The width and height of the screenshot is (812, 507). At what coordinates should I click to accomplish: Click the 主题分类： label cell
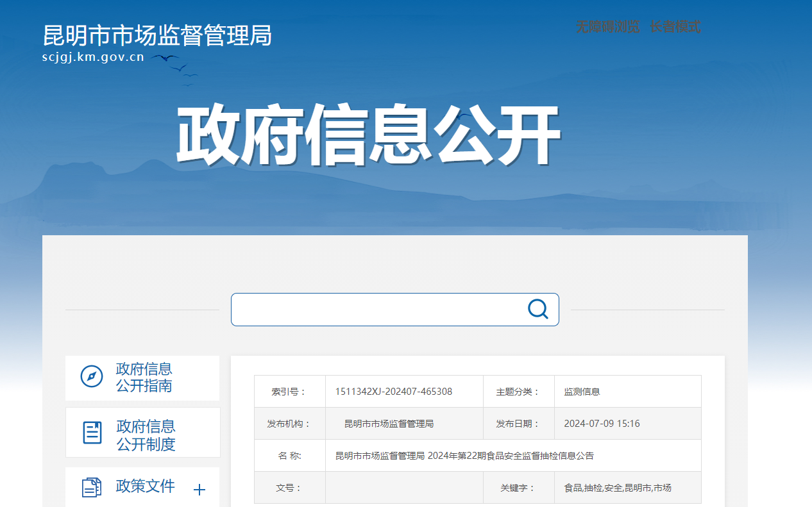point(519,392)
